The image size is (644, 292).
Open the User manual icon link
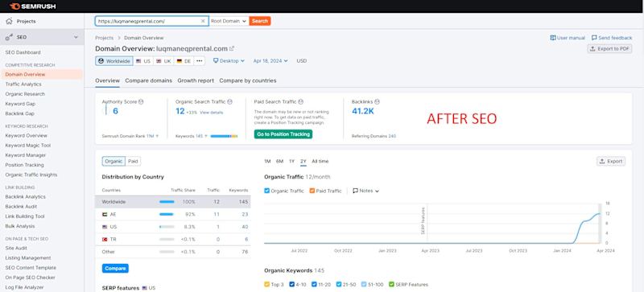(x=553, y=38)
